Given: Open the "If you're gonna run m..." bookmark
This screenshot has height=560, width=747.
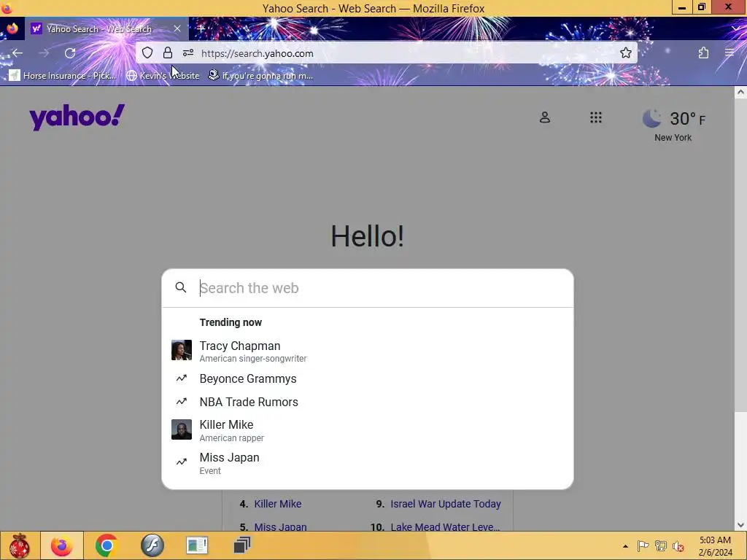Looking at the screenshot, I should (x=261, y=76).
